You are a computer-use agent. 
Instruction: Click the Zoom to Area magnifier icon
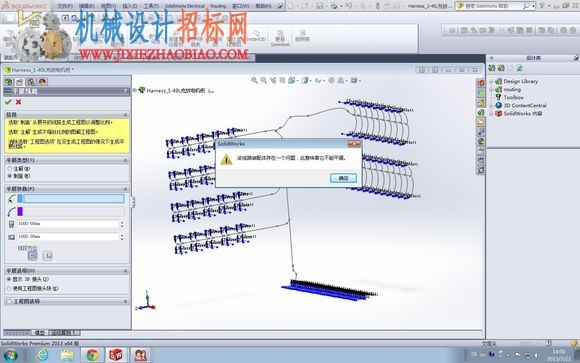click(x=263, y=80)
